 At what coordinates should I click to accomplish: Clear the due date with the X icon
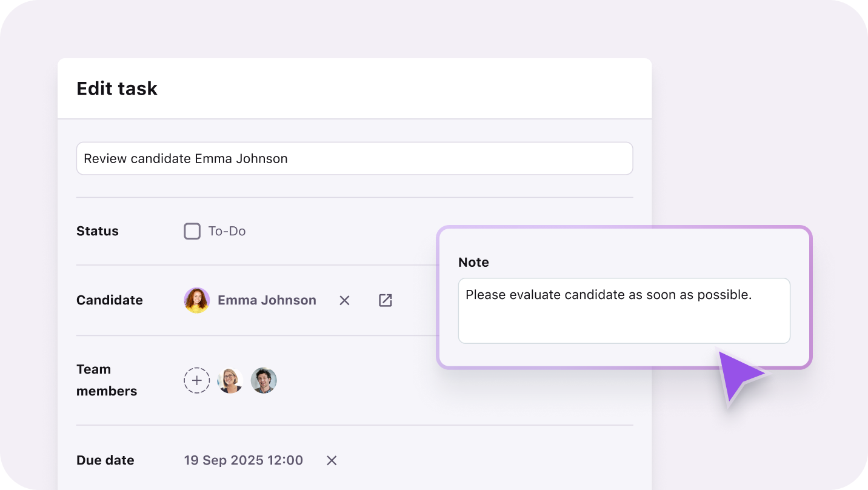pos(331,460)
